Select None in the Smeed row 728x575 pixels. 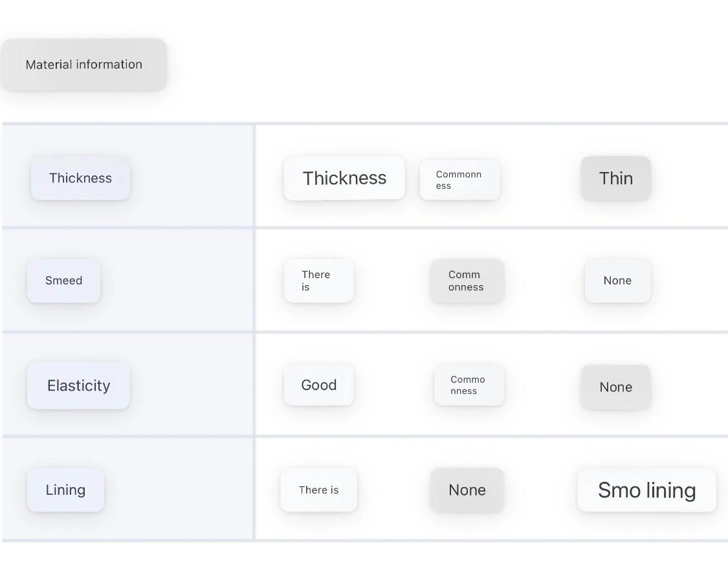pos(617,281)
